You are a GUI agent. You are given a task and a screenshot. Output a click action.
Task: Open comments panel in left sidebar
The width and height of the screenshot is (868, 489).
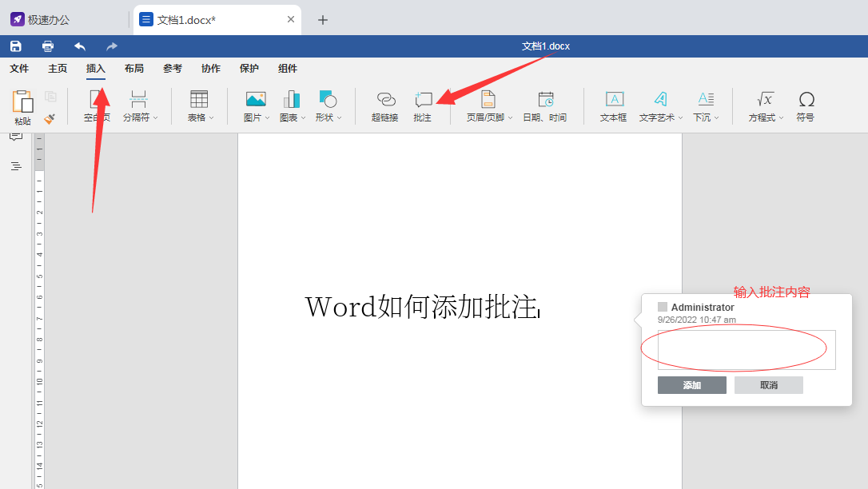[16, 137]
